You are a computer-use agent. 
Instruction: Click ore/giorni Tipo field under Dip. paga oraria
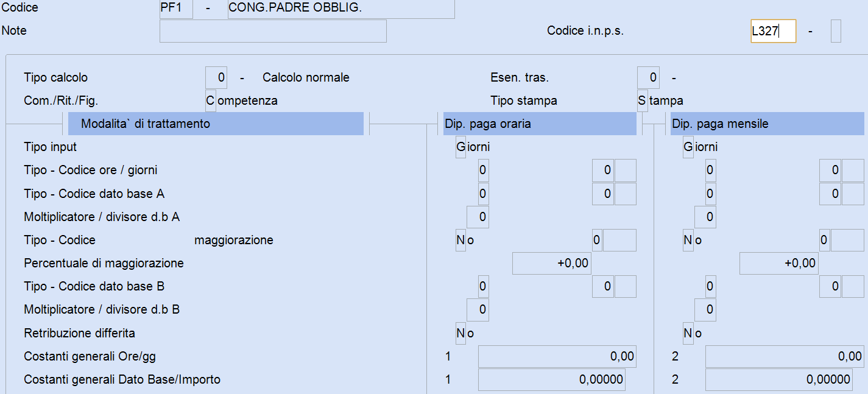(x=483, y=170)
